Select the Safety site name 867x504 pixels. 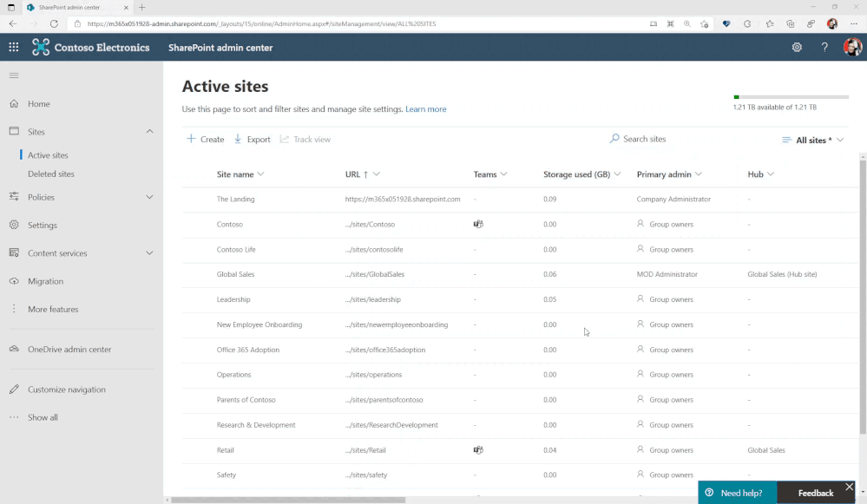tap(227, 475)
